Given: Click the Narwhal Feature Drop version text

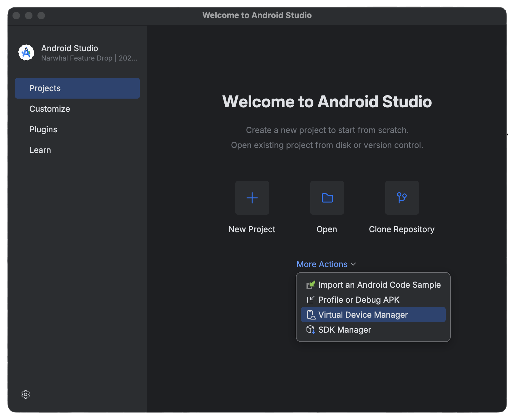Looking at the screenshot, I should point(89,58).
